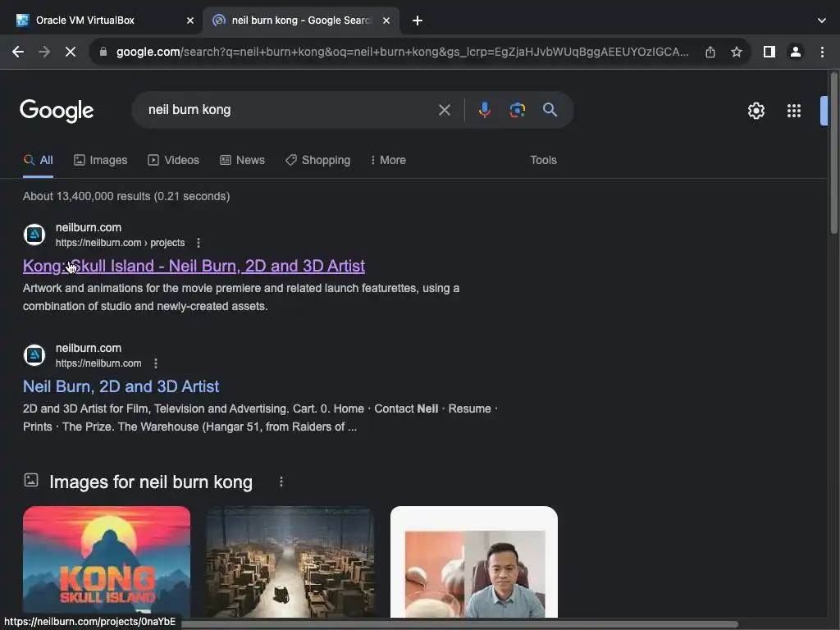Stop loading the page
Viewport: 840px width, 630px height.
[x=71, y=52]
